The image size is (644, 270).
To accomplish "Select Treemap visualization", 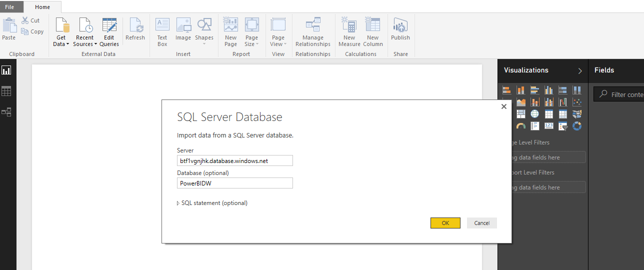I will point(520,114).
